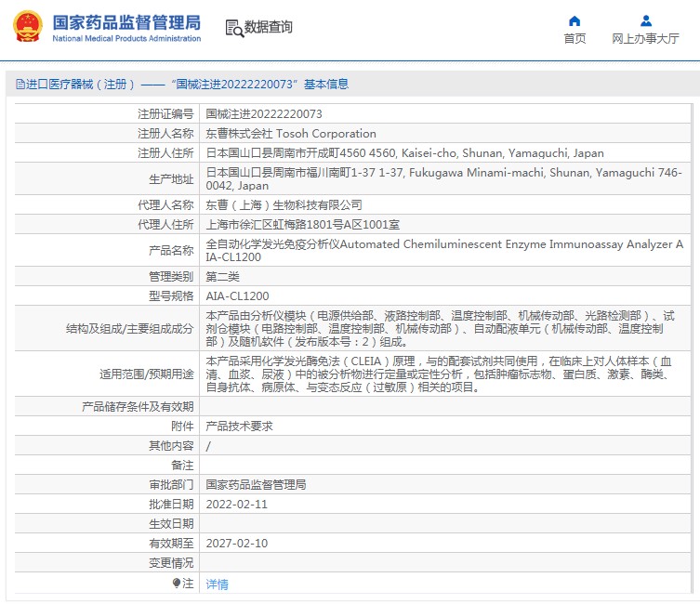This screenshot has height=604, width=700.
Task: Click the 注册人住所 label
Action: tap(165, 153)
